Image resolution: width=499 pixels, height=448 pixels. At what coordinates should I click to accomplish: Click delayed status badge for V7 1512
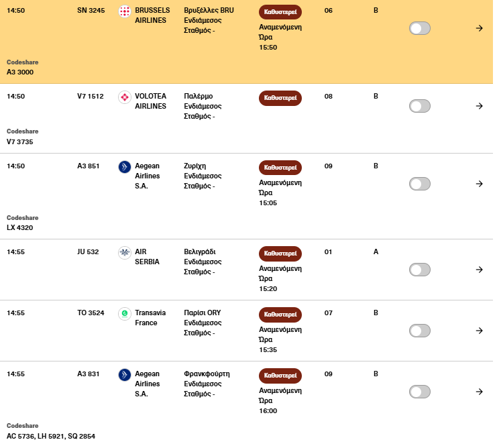[x=280, y=98]
